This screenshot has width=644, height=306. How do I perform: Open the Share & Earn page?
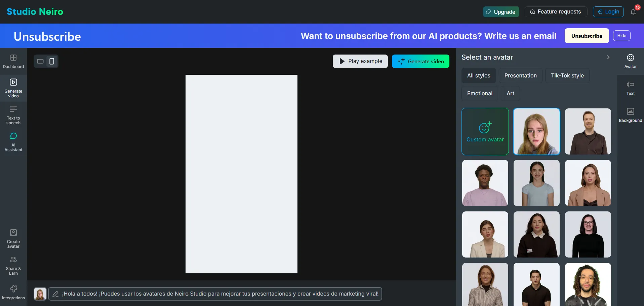(x=13, y=266)
